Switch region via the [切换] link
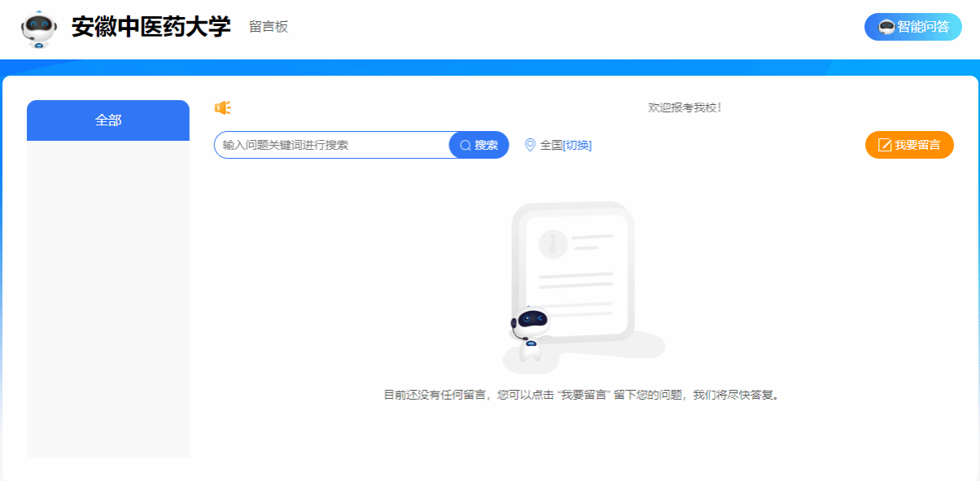This screenshot has width=980, height=481. 577,145
